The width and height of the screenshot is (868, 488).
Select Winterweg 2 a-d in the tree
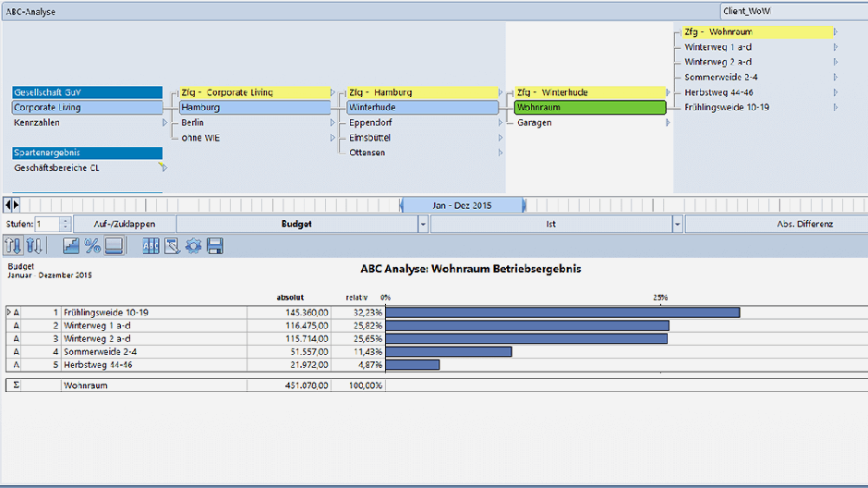click(718, 62)
